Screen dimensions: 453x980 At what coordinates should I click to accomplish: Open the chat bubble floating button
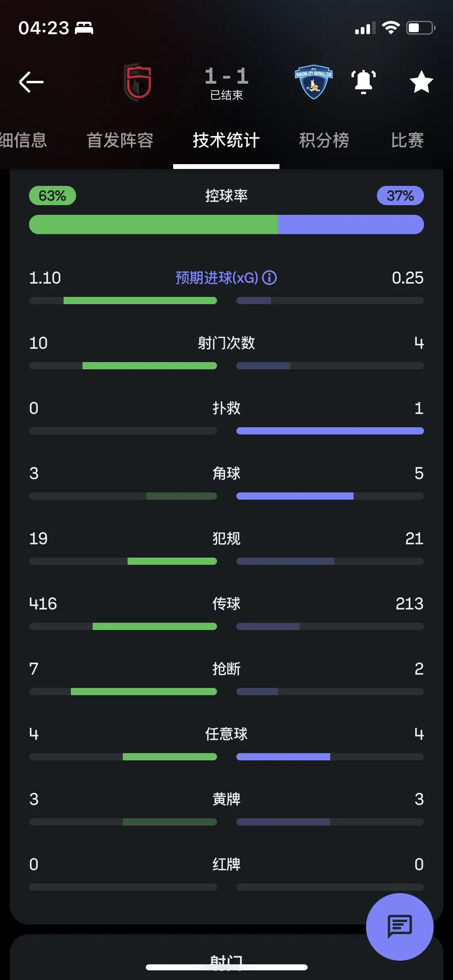point(399,926)
